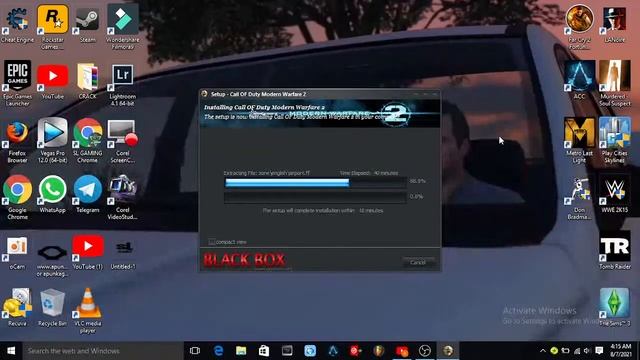Screen dimensions: 640x360
Task: Switch to the Setup installer taskbar button
Action: (x=448, y=351)
